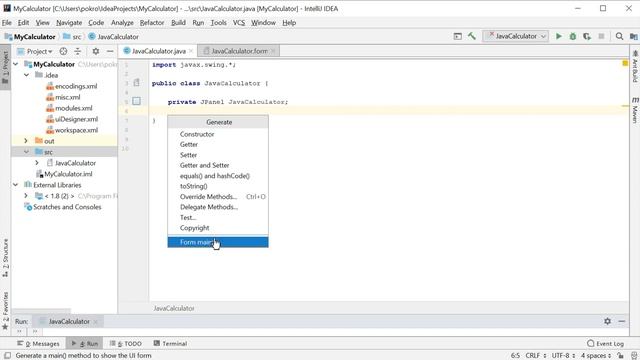Screen dimensions: 640x360
Task: Toggle the 4: Run tool window button
Action: tap(85, 344)
